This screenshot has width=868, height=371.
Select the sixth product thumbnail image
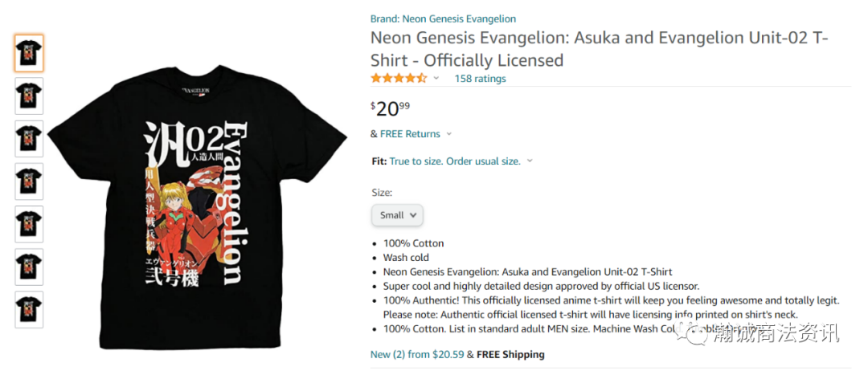point(29,267)
